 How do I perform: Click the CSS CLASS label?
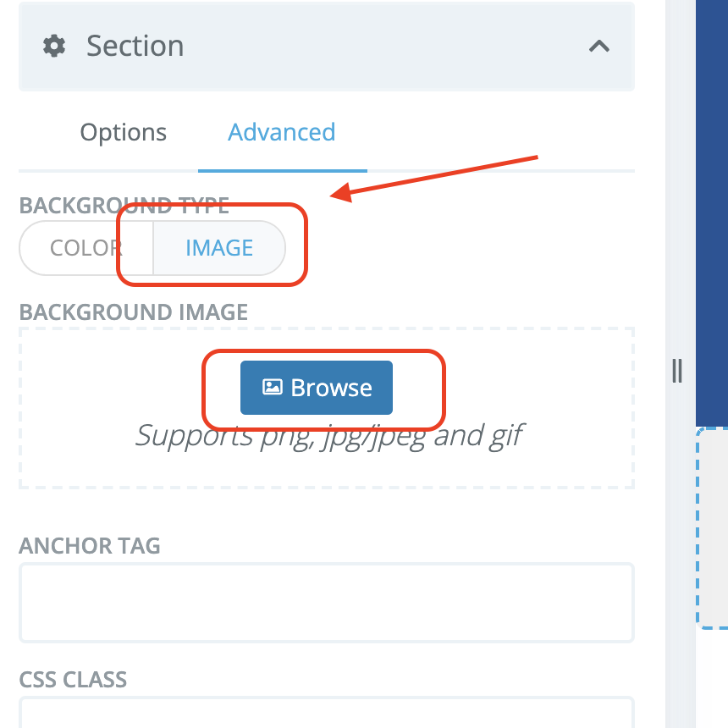[x=73, y=680]
